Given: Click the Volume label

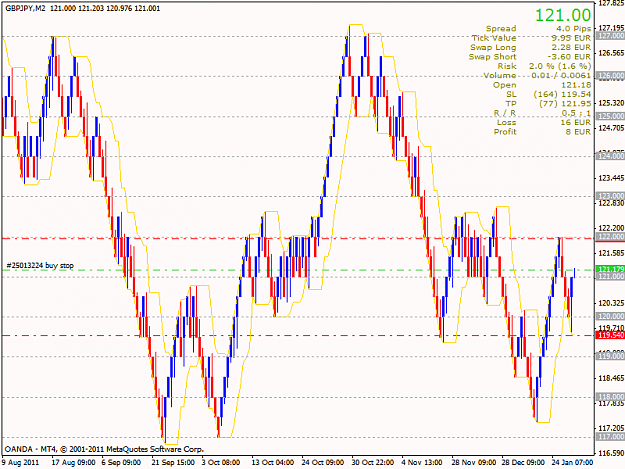Looking at the screenshot, I should click(x=500, y=75).
